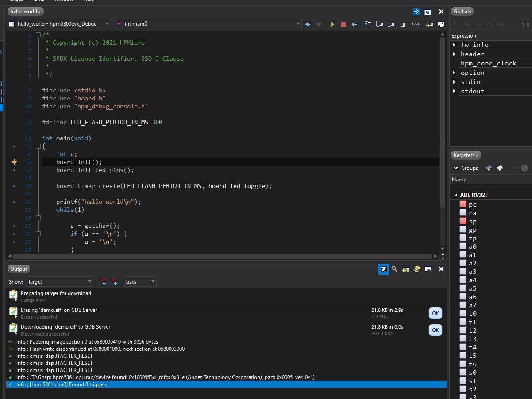Expand the stdin global expression
Viewport: 532px width, 399px height.
(454, 82)
